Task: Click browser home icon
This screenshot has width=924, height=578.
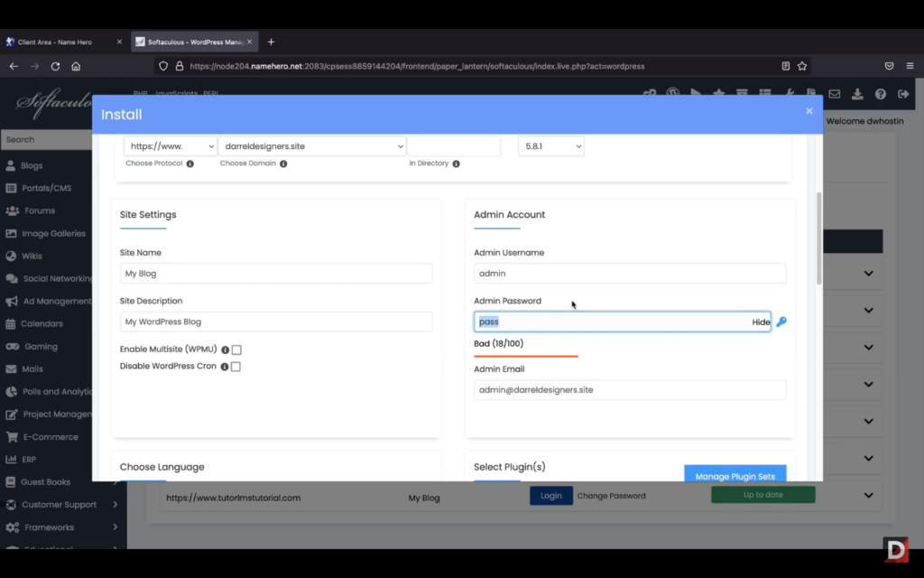Action: click(x=76, y=66)
